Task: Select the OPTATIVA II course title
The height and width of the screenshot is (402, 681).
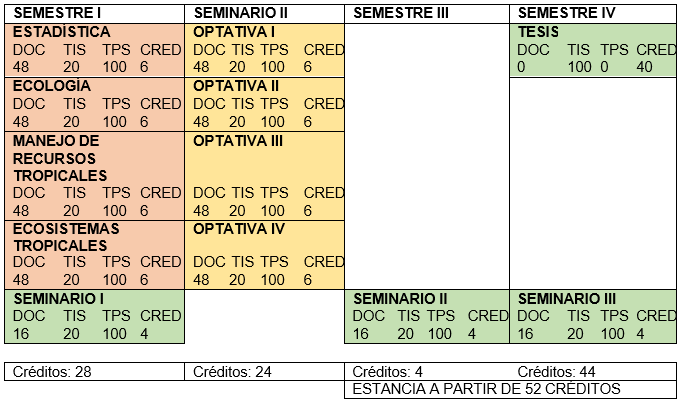Action: point(236,85)
